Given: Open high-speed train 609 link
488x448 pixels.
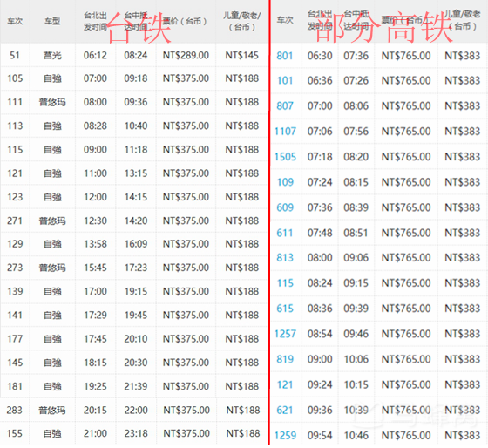Looking at the screenshot, I should (285, 207).
